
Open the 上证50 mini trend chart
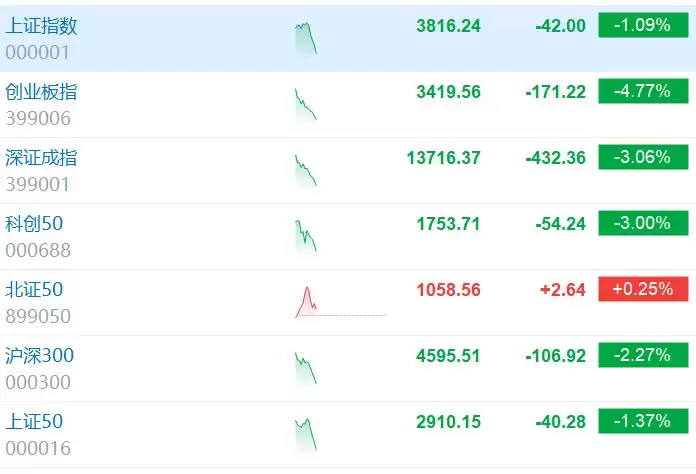click(306, 434)
